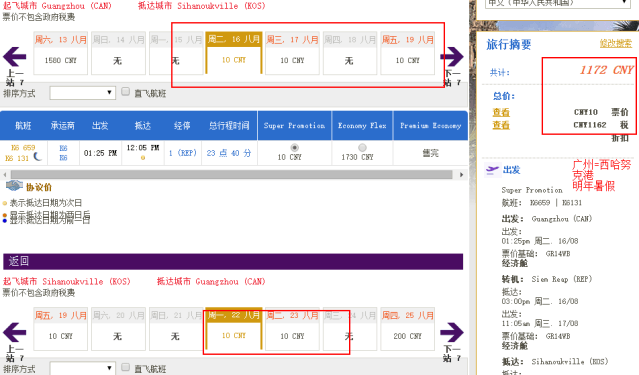Select outbound date 周五 19 八月 10 CNY

tap(408, 53)
